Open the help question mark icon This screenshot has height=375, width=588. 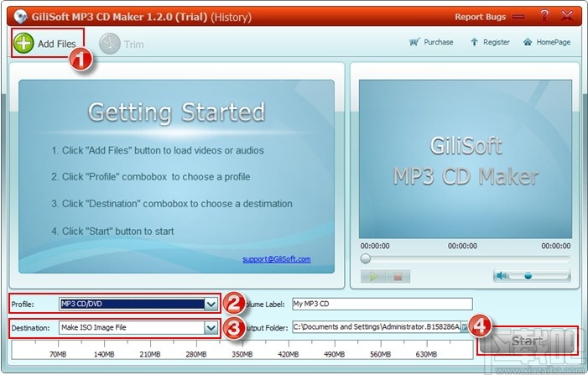(x=544, y=16)
